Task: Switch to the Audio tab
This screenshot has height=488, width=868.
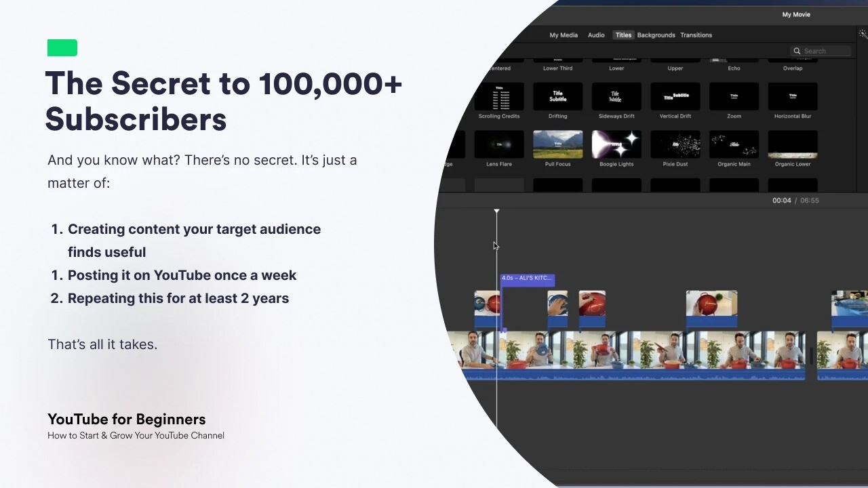Action: 596,35
